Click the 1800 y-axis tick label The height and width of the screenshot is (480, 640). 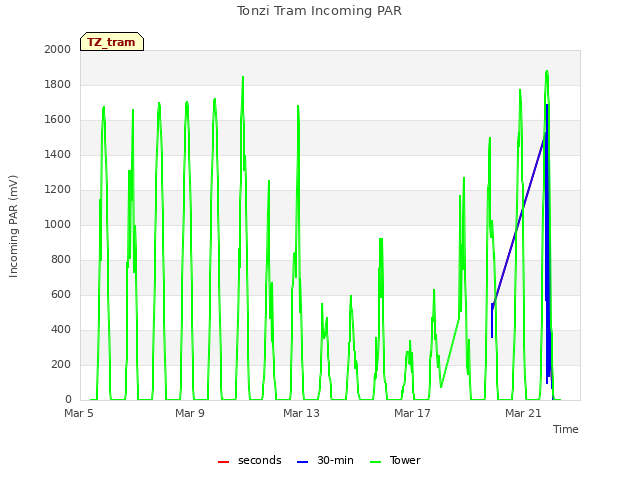coord(58,84)
